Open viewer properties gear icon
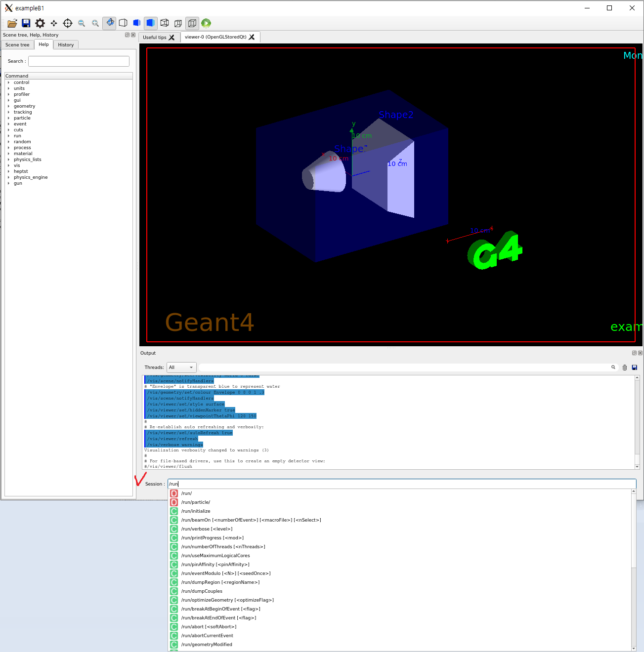 pos(40,23)
